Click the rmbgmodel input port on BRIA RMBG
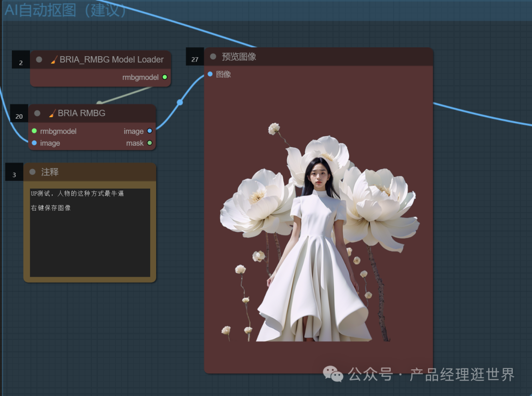The height and width of the screenshot is (396, 532). click(x=33, y=131)
